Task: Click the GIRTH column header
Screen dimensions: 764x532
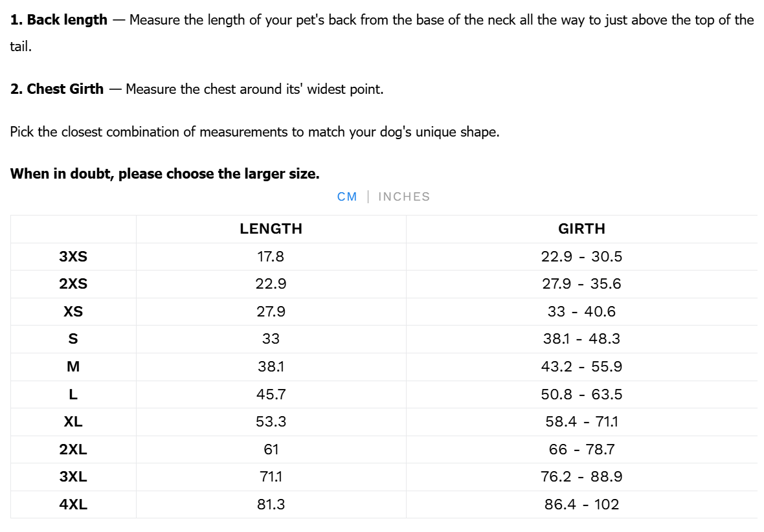Action: pyautogui.click(x=581, y=228)
